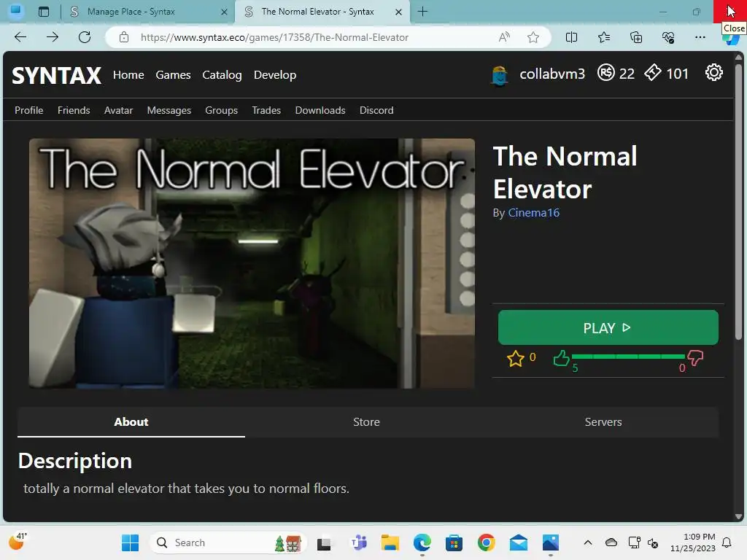
Task: Open Photos app on taskbar
Action: [x=550, y=542]
